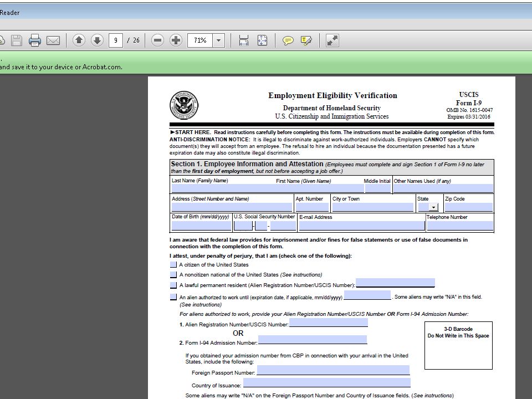
Task: Click the Foreign Passport Number field
Action: (333, 370)
